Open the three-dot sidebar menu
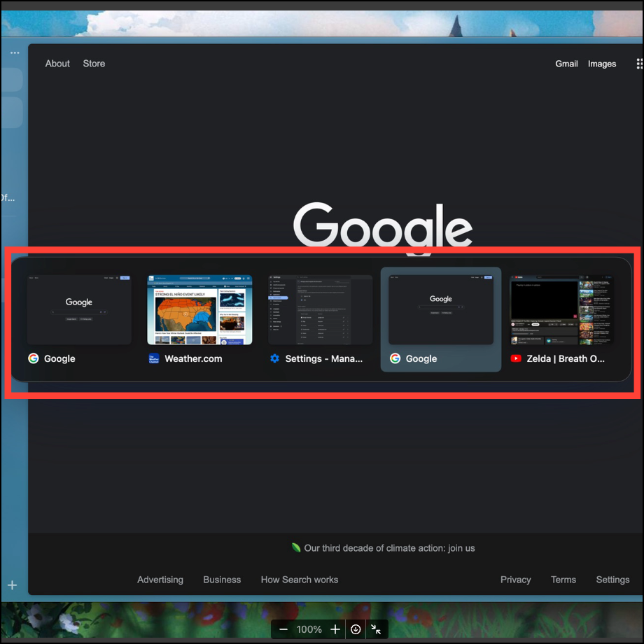 [15, 53]
